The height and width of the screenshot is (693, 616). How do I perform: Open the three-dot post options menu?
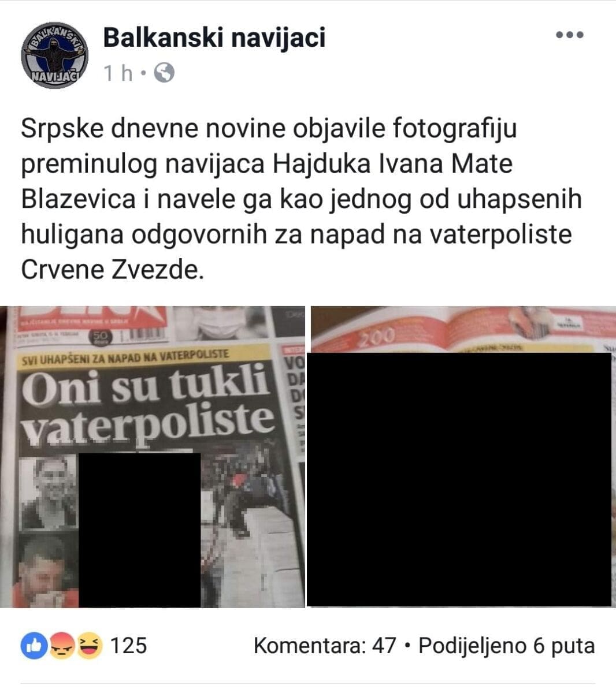570,35
